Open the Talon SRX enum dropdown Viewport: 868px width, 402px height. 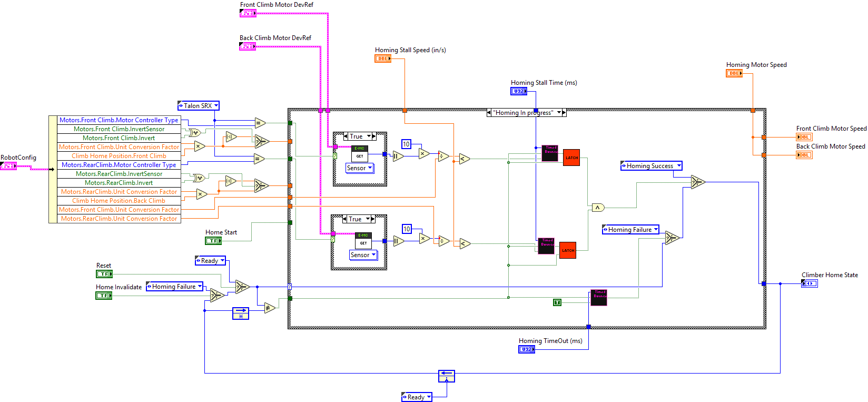coord(215,106)
